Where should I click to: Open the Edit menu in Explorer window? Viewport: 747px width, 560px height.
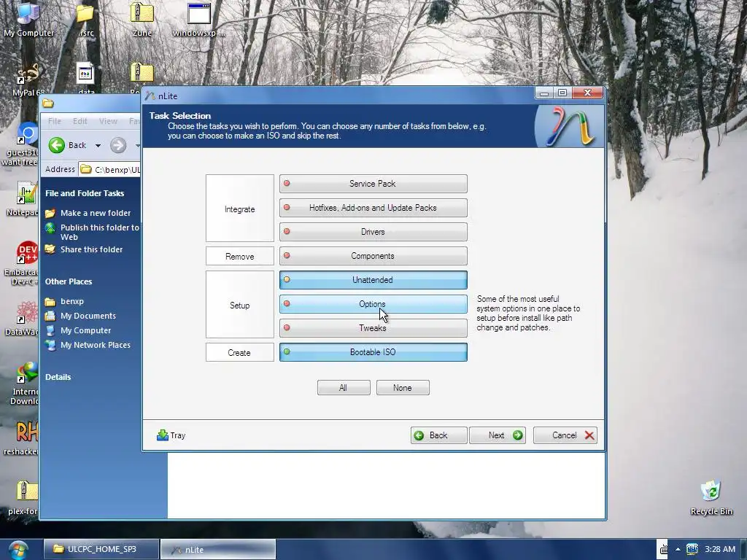tap(80, 122)
